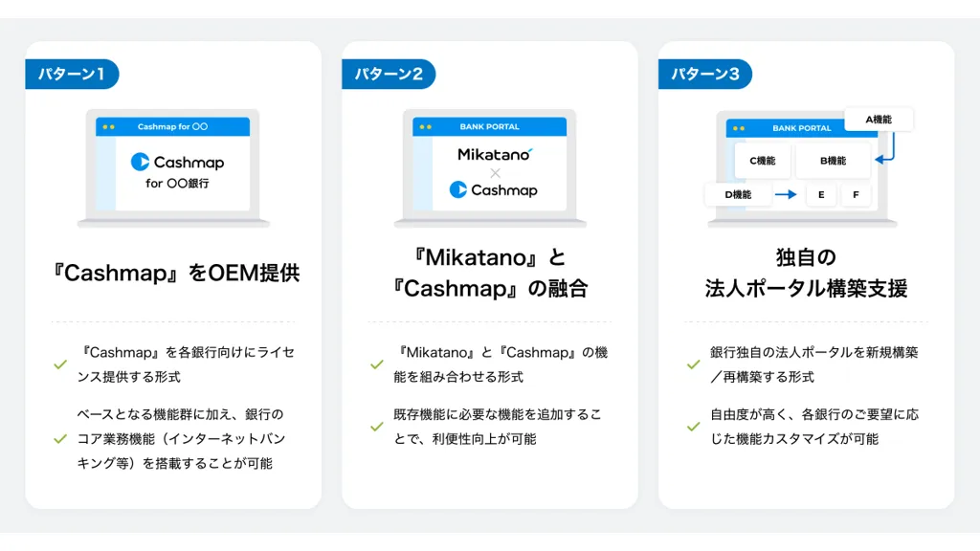Click the Mikatano × Cashmap laptop illustration
The image size is (980, 551).
pyautogui.click(x=490, y=168)
